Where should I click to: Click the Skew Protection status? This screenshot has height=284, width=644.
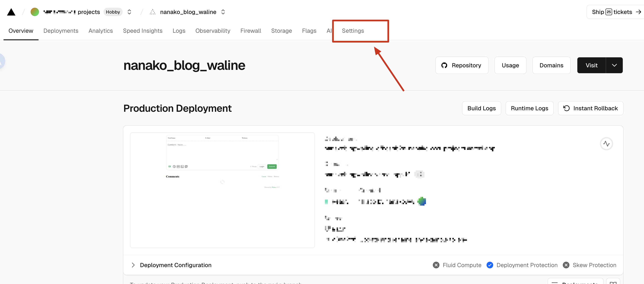589,265
